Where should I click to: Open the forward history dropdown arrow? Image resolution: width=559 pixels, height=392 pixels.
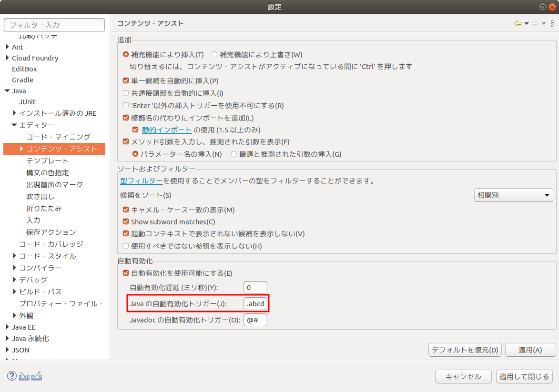pyautogui.click(x=544, y=23)
